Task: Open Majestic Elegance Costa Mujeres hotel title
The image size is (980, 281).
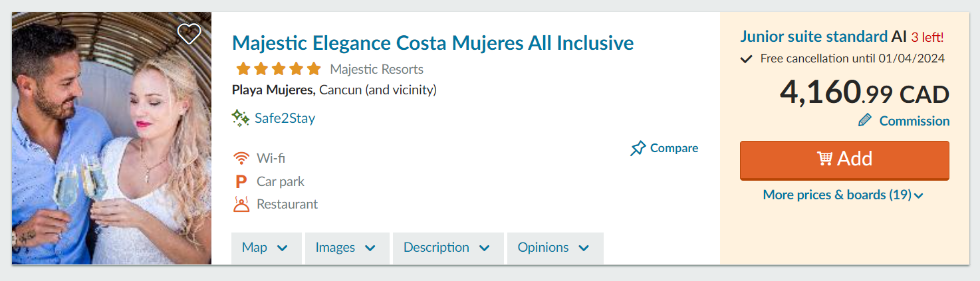Action: tap(432, 43)
